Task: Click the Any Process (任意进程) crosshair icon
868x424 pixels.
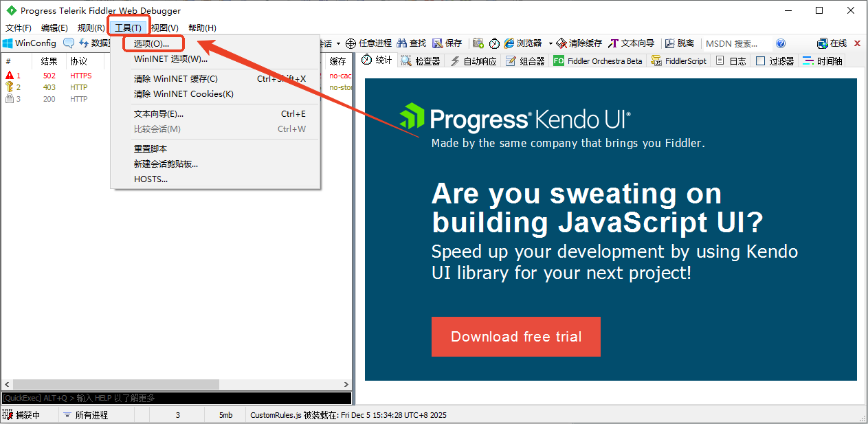Action: pyautogui.click(x=350, y=43)
